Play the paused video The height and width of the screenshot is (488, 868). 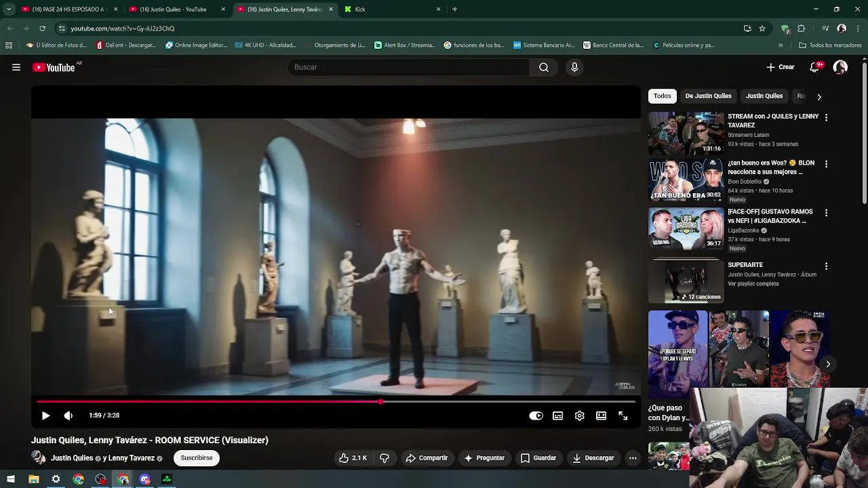[x=45, y=415]
